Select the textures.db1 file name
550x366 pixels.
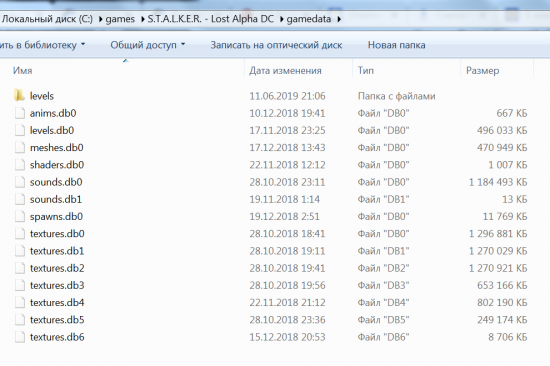[57, 251]
